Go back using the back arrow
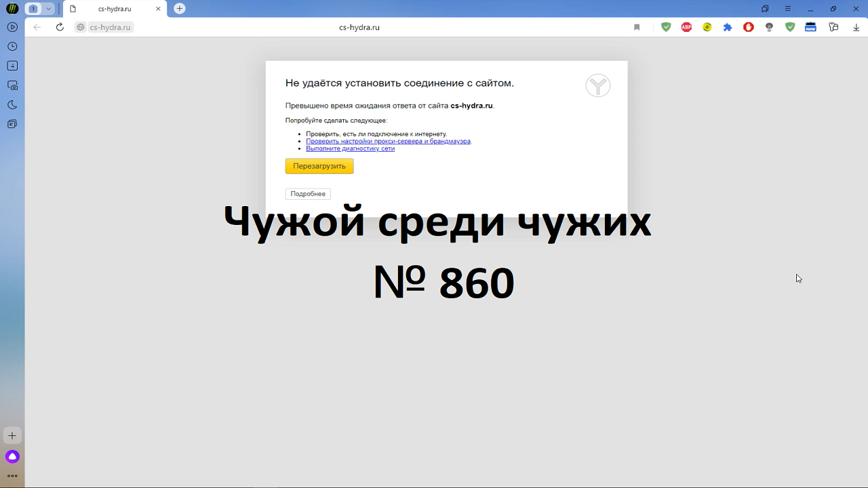The width and height of the screenshot is (868, 488). [37, 27]
